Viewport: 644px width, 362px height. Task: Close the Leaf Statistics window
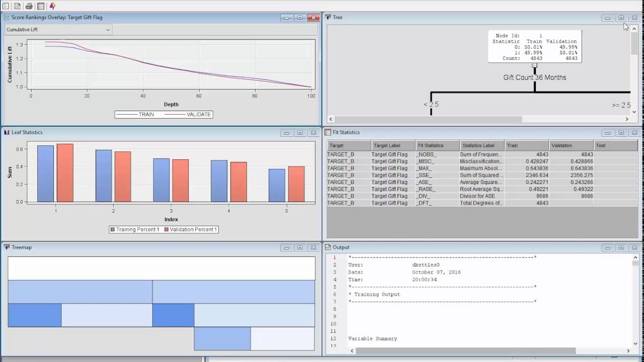tap(314, 133)
